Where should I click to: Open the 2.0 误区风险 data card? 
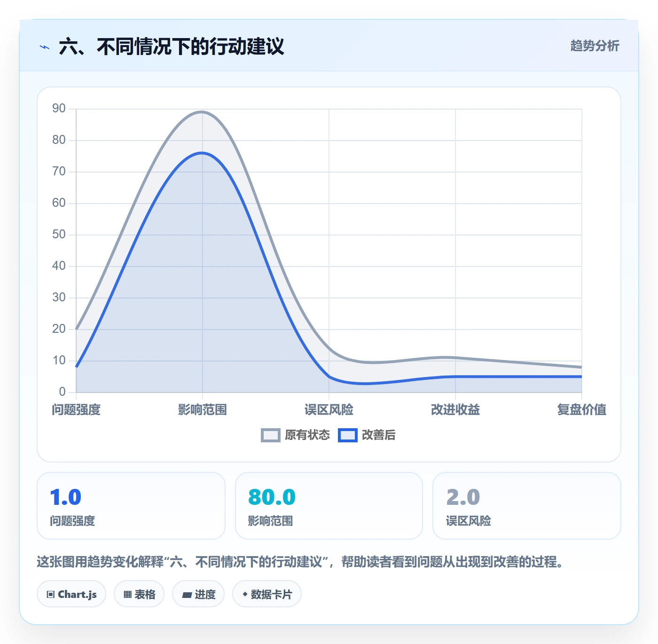[x=527, y=506]
